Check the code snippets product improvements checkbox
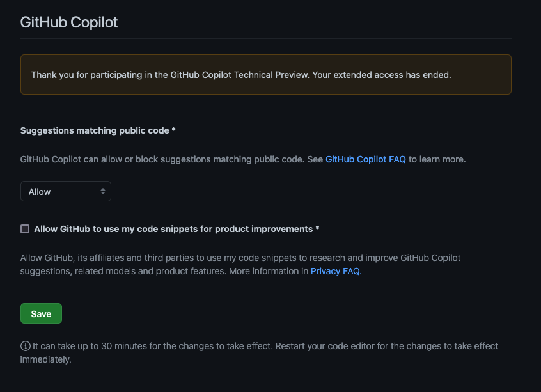 (25, 228)
